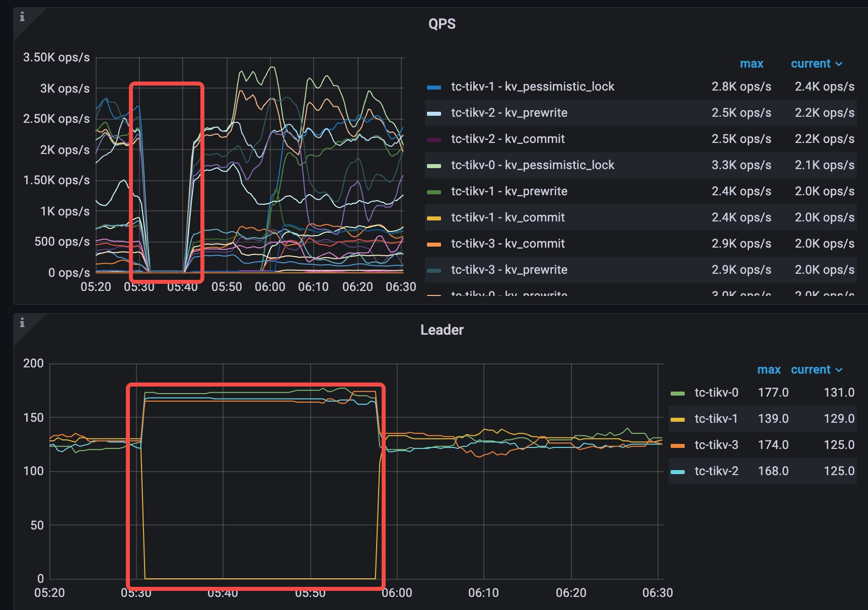Select the tc-tikv-3 - kv_commit legend entry
The width and height of the screenshot is (868, 610).
507,244
